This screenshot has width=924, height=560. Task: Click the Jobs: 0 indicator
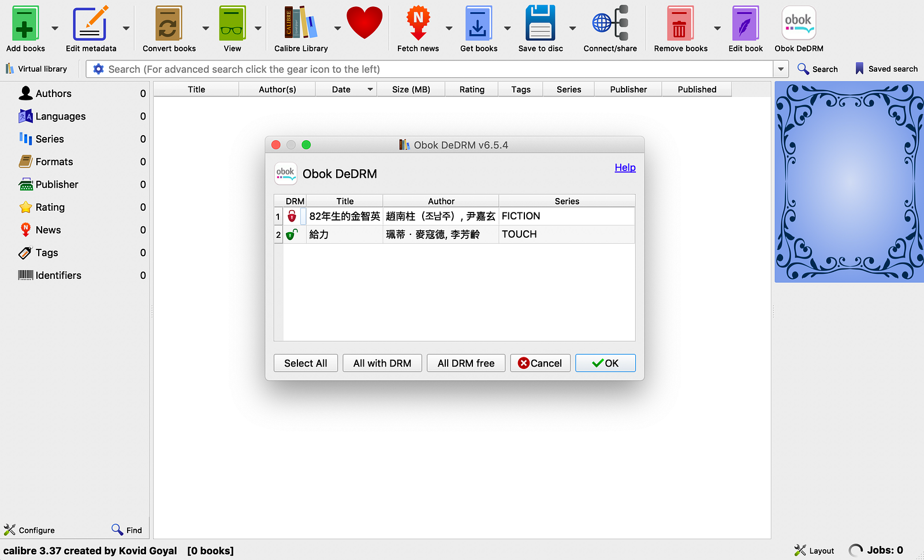click(876, 550)
